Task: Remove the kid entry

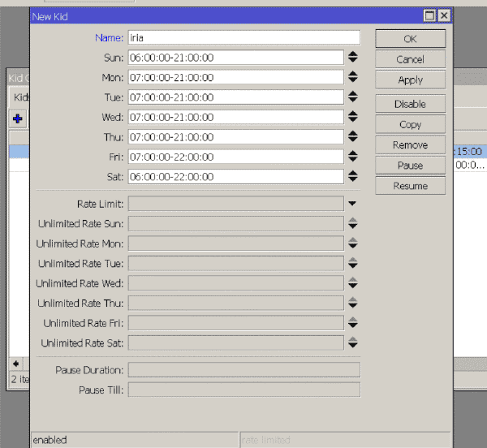Action: 410,145
